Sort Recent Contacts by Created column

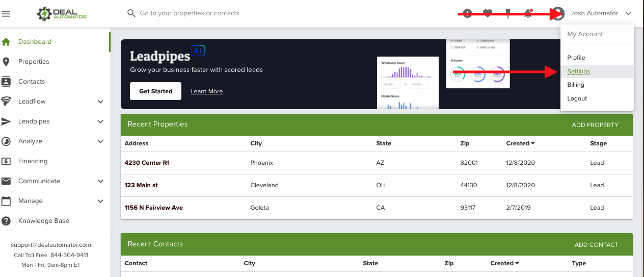click(x=504, y=263)
